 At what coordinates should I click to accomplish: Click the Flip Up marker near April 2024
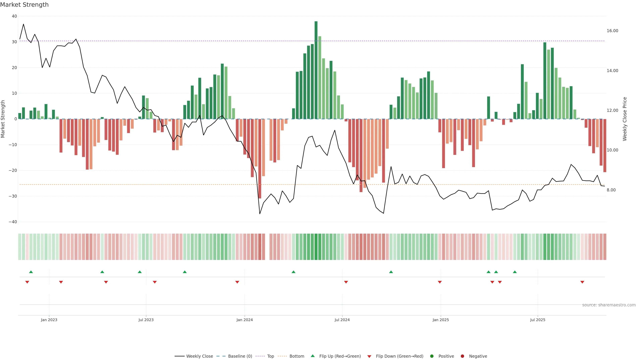293,272
